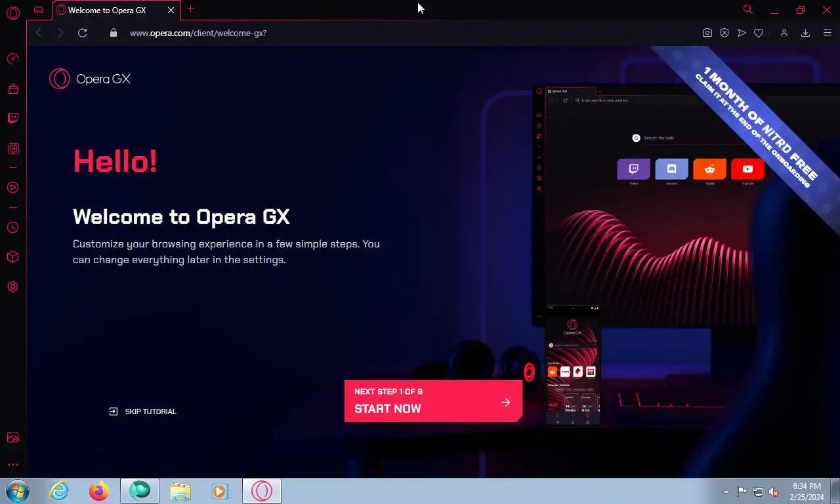Screen dimensions: 840x504
Task: Show hidden system tray icons
Action: (x=726, y=492)
